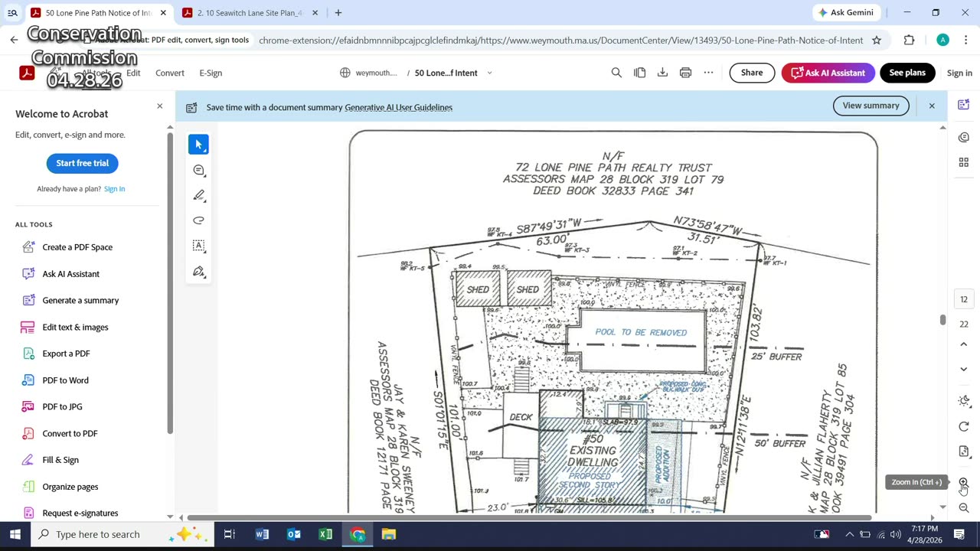Choose the PDF to Word tool
980x551 pixels.
pos(65,380)
